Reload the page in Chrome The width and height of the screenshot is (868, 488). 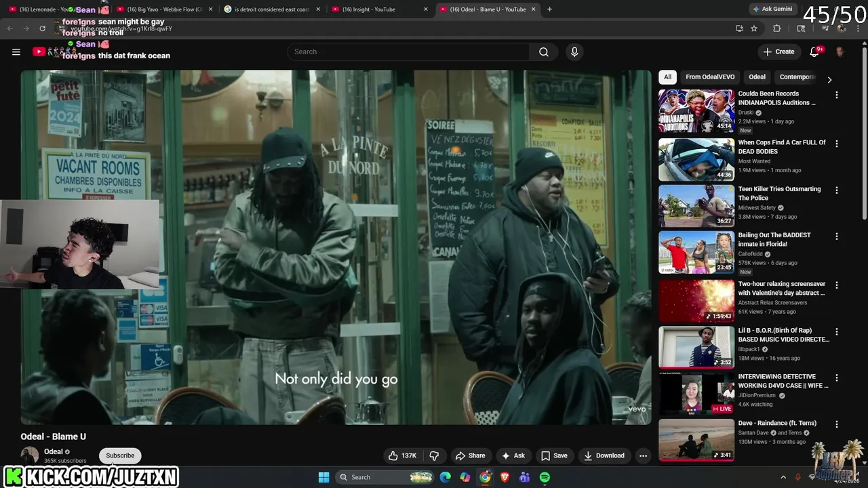coord(42,28)
